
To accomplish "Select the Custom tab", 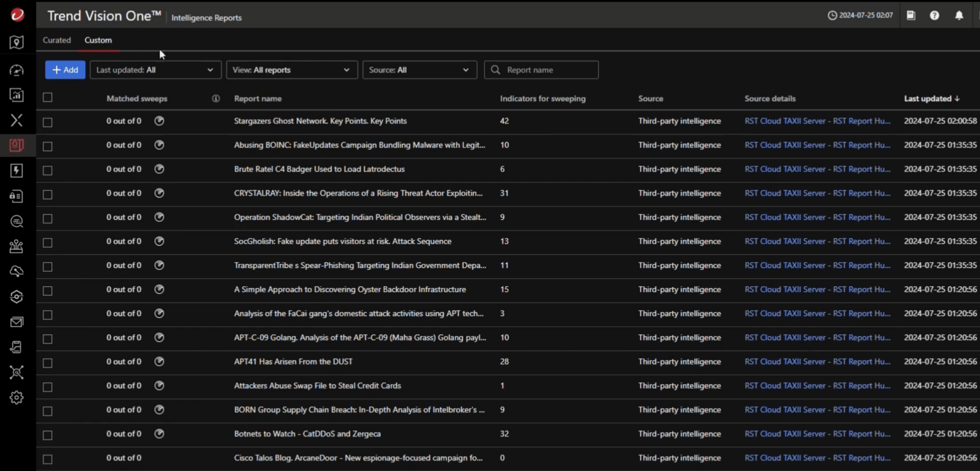I will click(98, 40).
